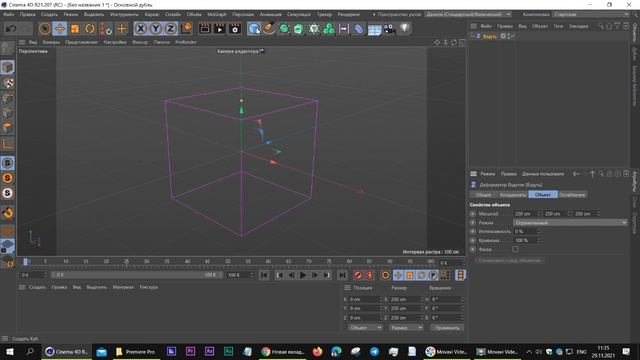
Task: Open the render space dropdown
Action: coord(468,14)
